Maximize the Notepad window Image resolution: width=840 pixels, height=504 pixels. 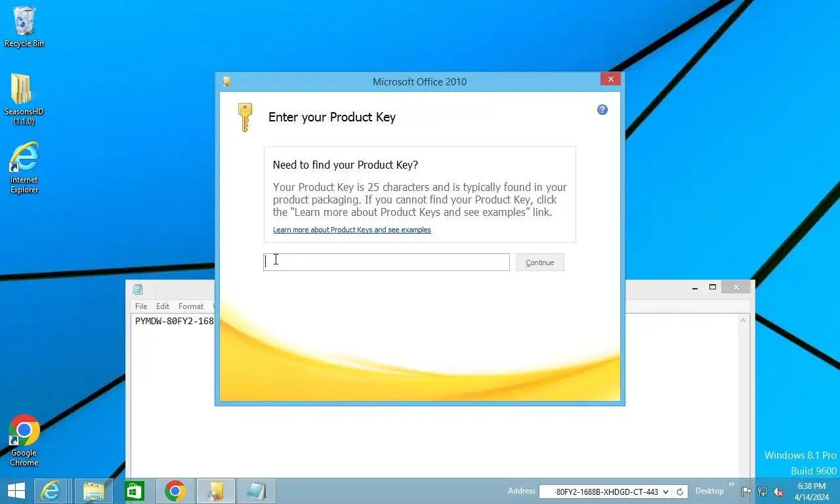point(713,287)
